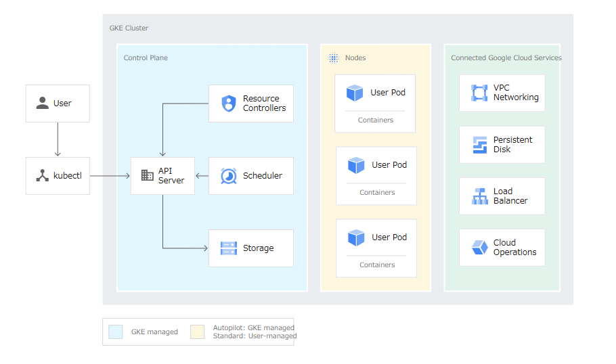
Task: Click the GKE Cluster title label
Action: click(x=129, y=28)
